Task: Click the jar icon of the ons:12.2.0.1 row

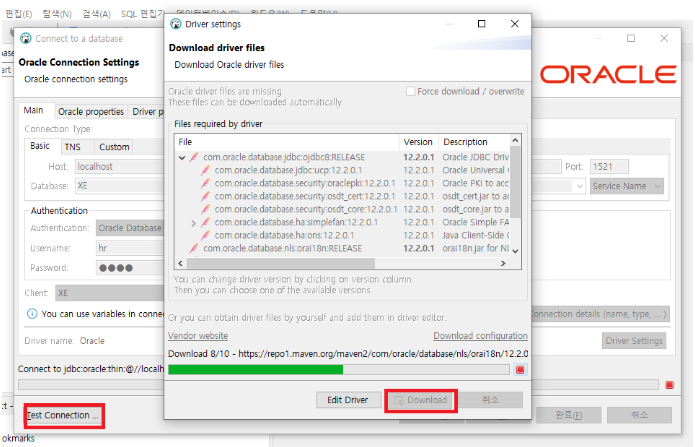Action: point(205,235)
